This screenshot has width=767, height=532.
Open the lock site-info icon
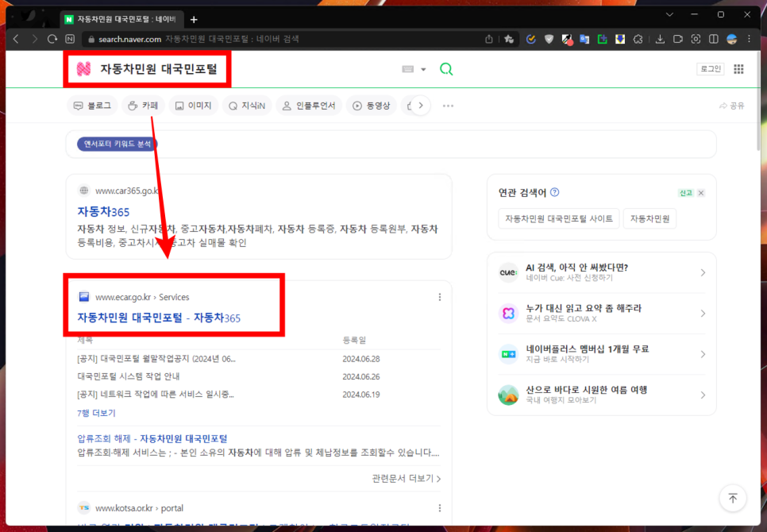pyautogui.click(x=91, y=39)
